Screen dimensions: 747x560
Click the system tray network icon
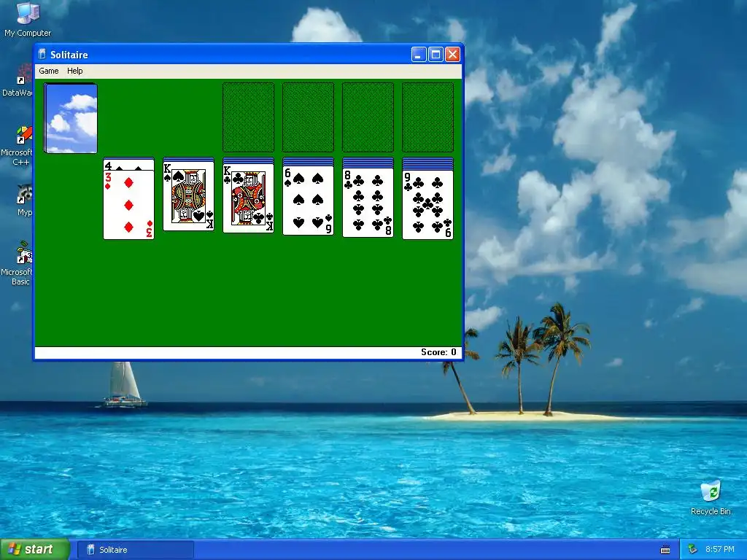point(692,550)
